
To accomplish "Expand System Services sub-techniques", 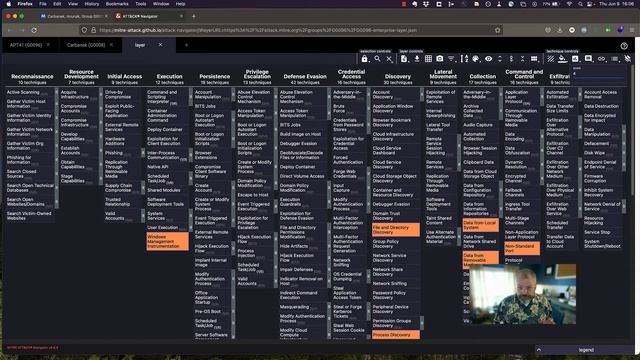I will pos(190,216).
